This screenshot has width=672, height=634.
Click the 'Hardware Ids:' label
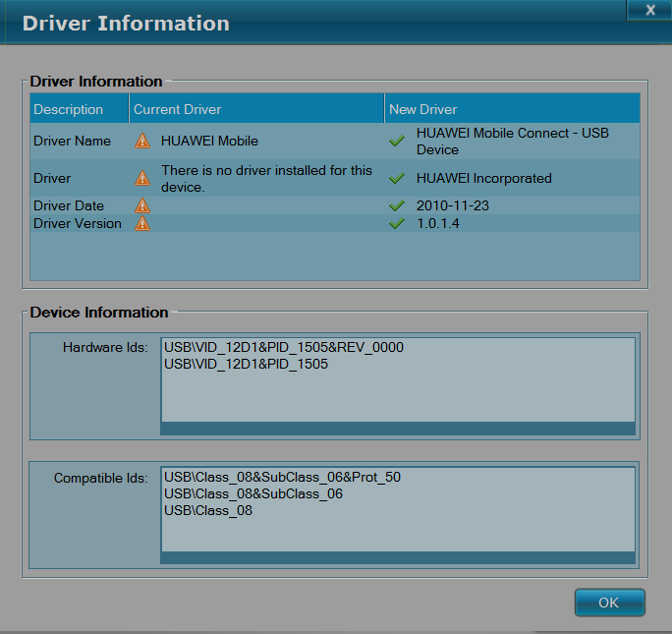(x=105, y=347)
